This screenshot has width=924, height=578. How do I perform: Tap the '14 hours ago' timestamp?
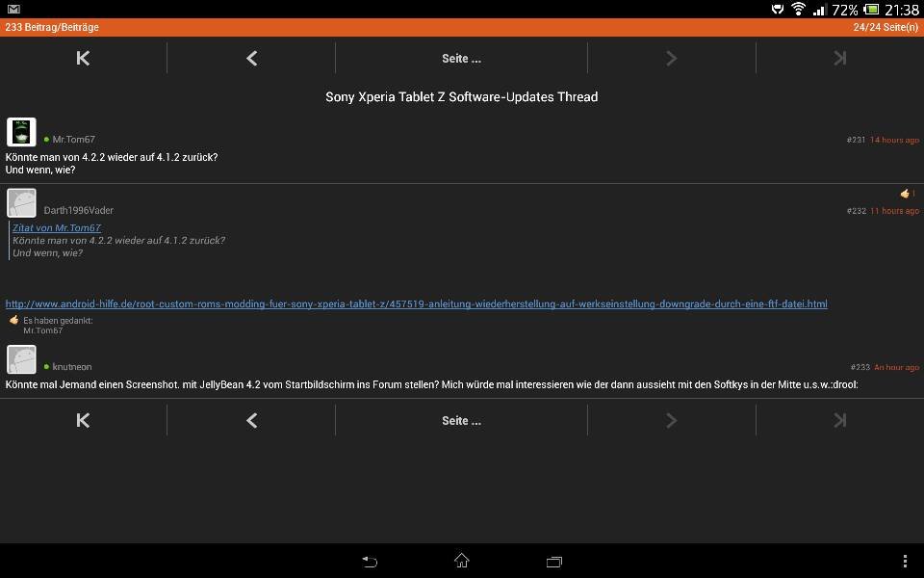(894, 140)
